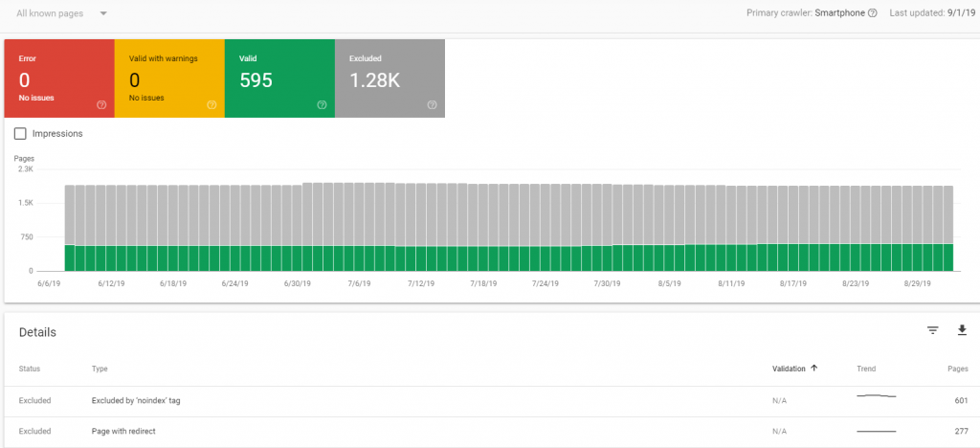The image size is (980, 448).
Task: Click help icon next to Primary crawler Smartphone
Action: [872, 13]
